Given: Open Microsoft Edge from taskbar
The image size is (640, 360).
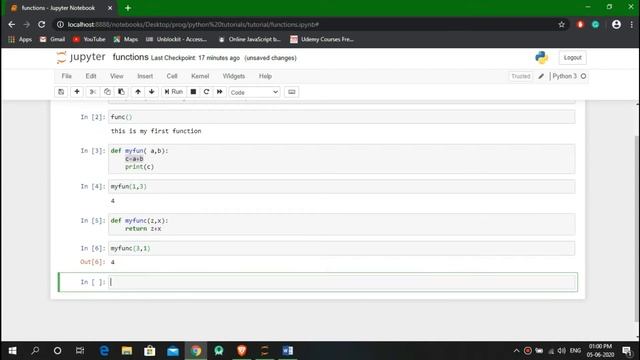Looking at the screenshot, I should coord(104,351).
